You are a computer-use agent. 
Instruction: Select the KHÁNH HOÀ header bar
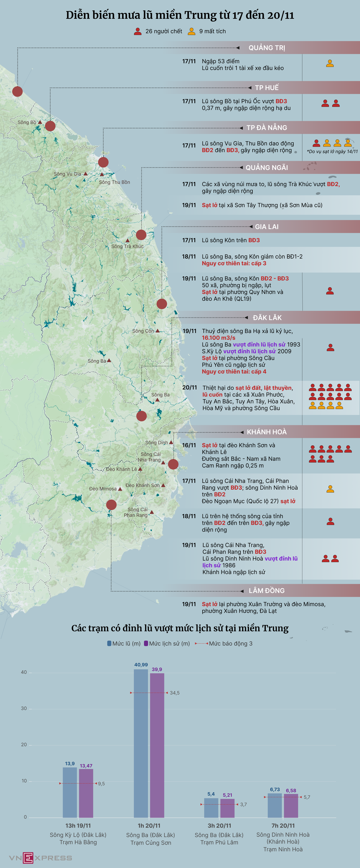tap(266, 432)
